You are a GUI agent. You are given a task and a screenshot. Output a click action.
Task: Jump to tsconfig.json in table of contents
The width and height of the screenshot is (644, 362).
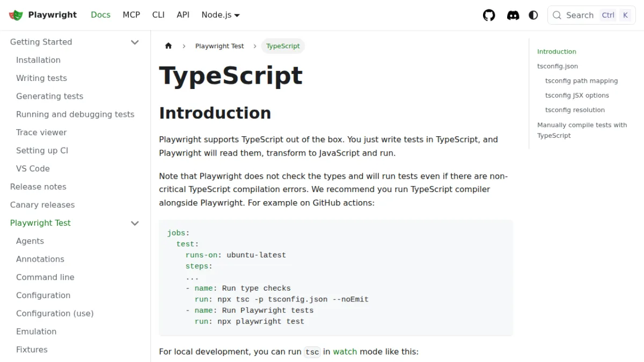pos(558,67)
